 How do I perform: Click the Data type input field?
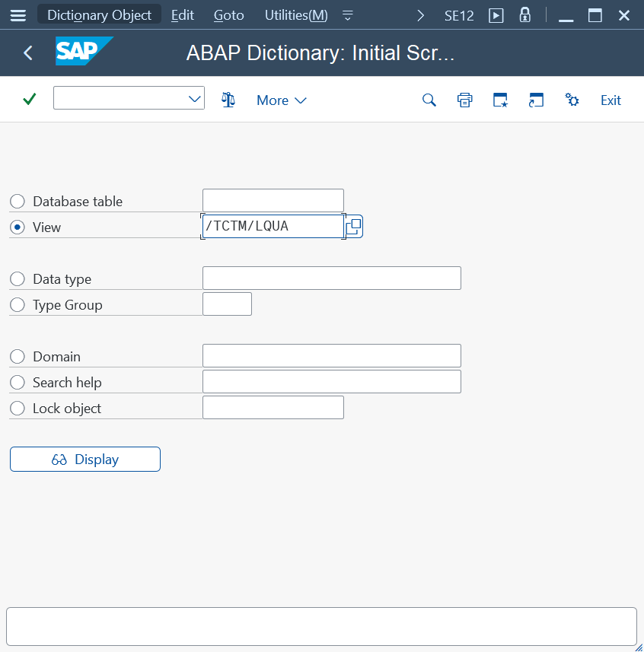(331, 278)
